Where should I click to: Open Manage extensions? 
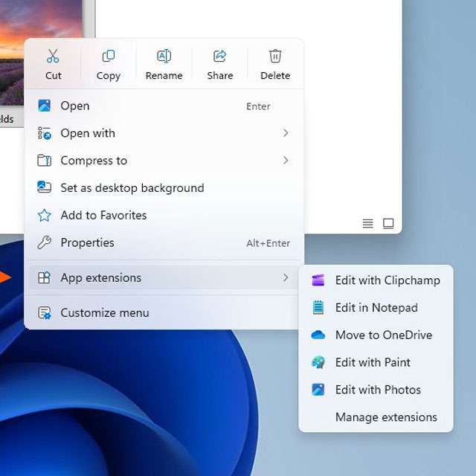376,416
